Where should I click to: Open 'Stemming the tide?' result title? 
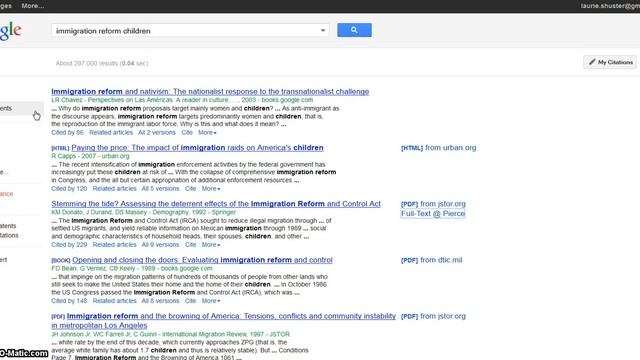216,204
